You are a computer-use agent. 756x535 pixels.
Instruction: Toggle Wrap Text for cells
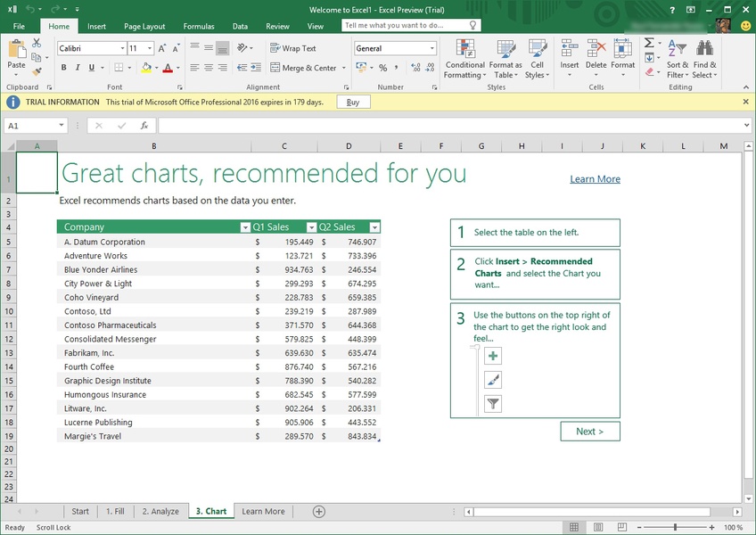click(292, 48)
